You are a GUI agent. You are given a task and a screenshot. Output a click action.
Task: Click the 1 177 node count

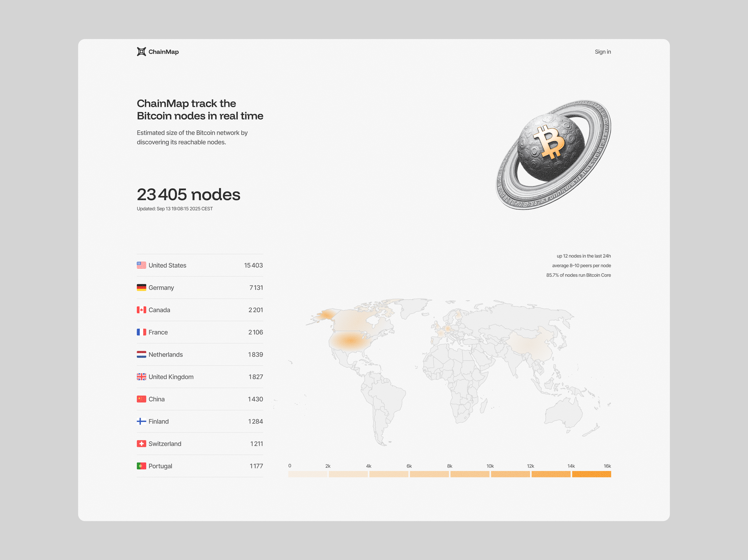[x=256, y=466]
